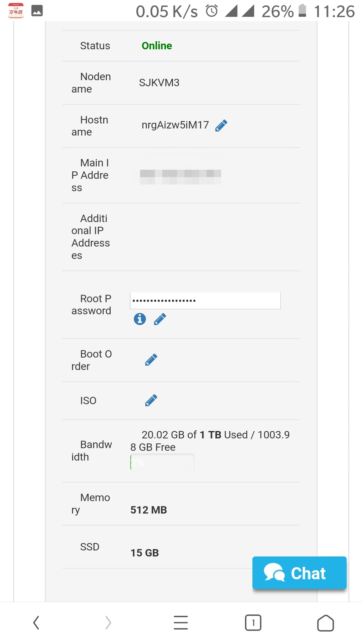Tap the calendar app notification icon
This screenshot has height=644, width=362.
coord(16,11)
